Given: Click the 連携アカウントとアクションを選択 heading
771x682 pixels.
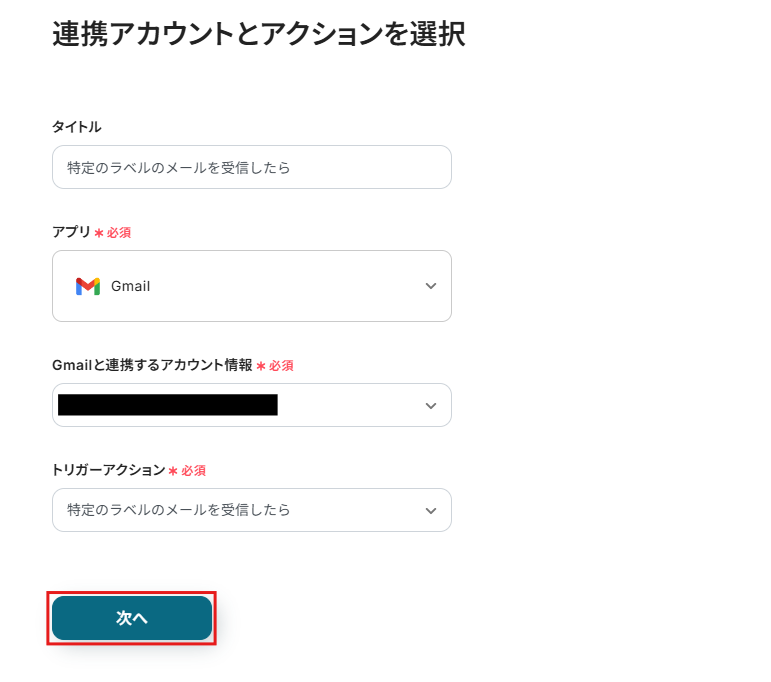Looking at the screenshot, I should pyautogui.click(x=258, y=35).
